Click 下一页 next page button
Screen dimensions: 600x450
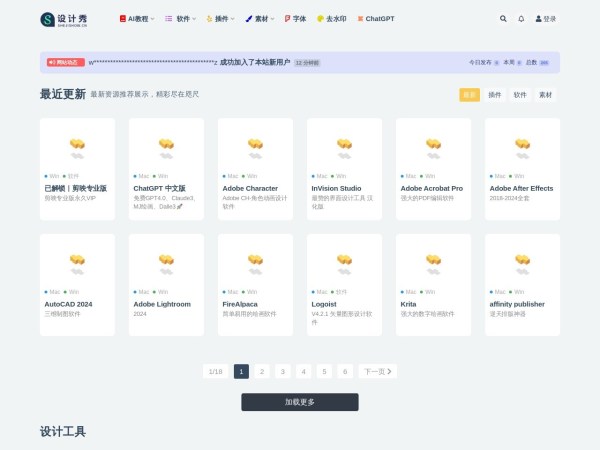[377, 371]
